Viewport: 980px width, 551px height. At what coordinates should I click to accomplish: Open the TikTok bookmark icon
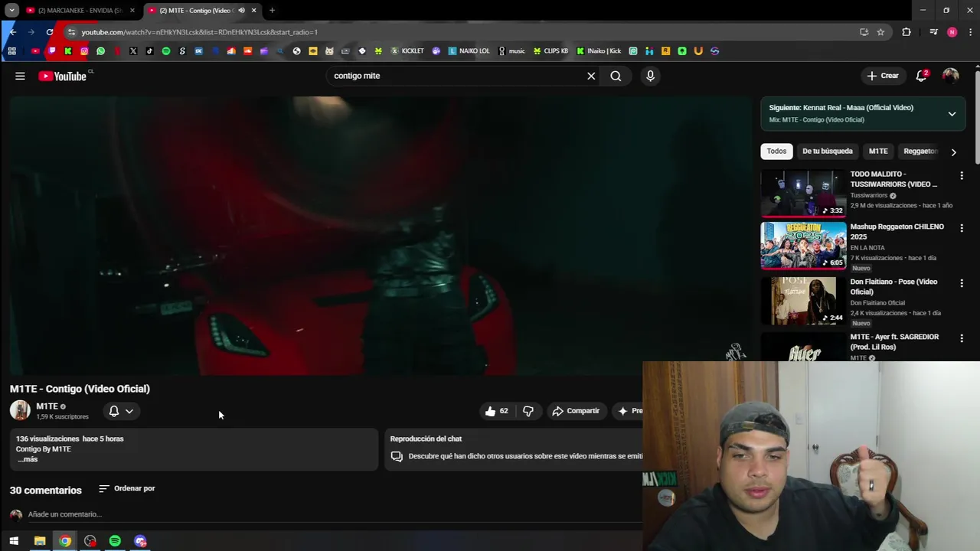(x=149, y=51)
